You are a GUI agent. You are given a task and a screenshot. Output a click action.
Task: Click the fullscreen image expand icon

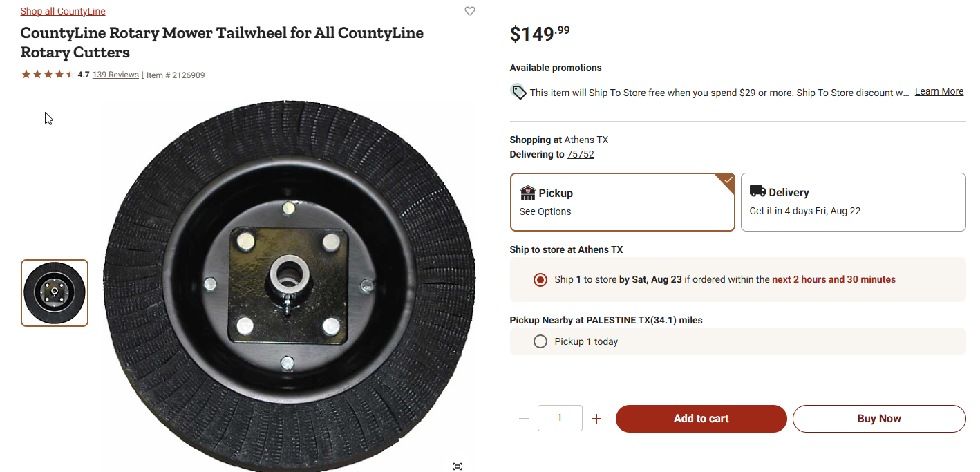(457, 466)
